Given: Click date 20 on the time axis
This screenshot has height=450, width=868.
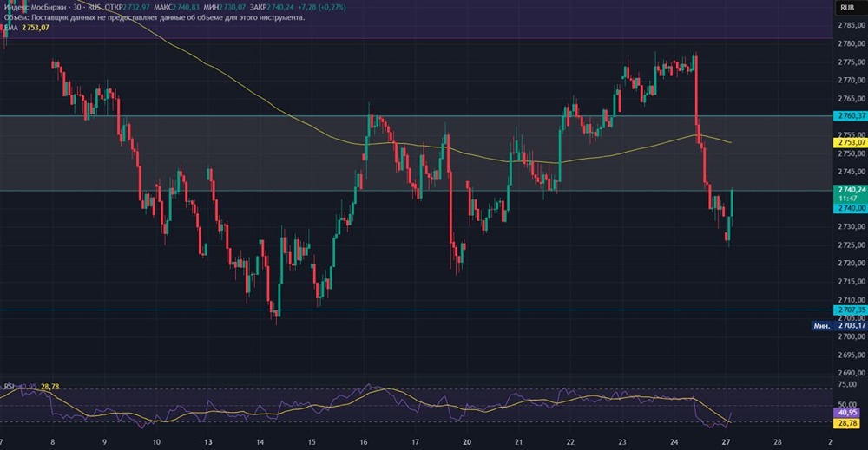Looking at the screenshot, I should [467, 442].
